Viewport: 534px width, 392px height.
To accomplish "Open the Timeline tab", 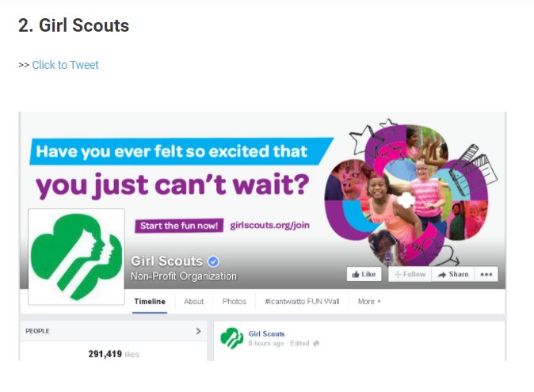I will pos(150,302).
